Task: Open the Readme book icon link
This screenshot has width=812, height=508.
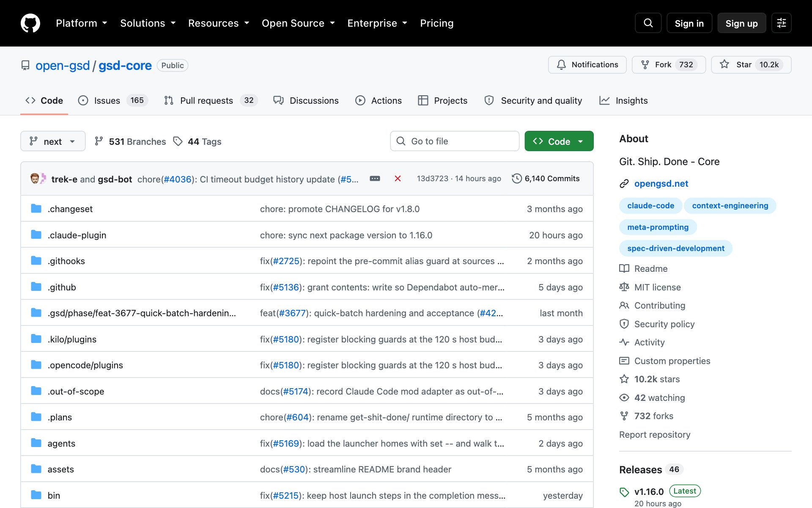Action: (x=643, y=269)
